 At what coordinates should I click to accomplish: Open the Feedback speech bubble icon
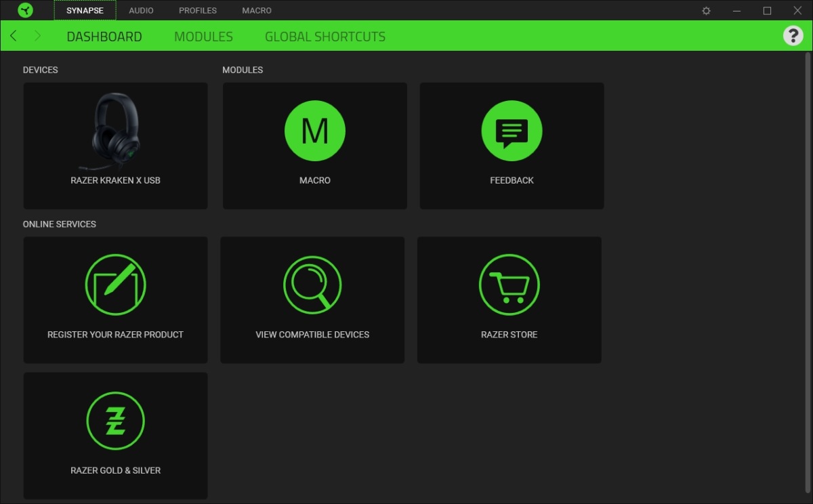pos(512,131)
